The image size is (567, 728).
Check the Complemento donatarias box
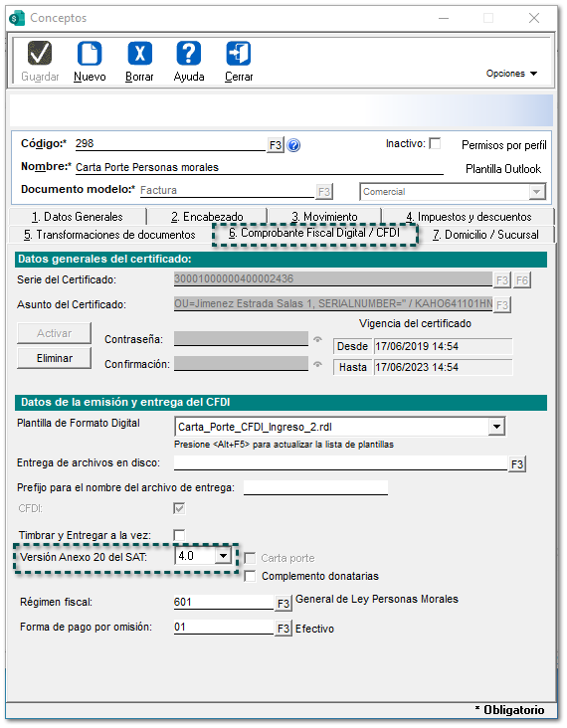(x=250, y=576)
